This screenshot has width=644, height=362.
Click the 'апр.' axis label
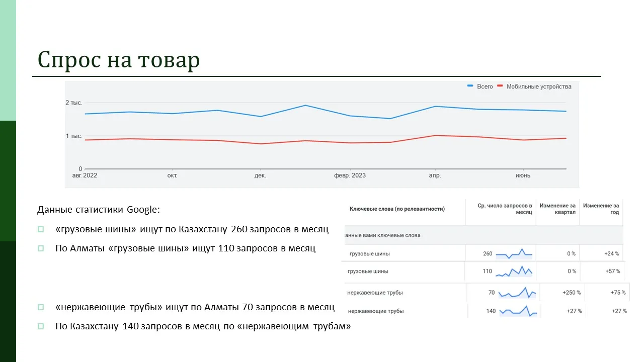point(435,175)
